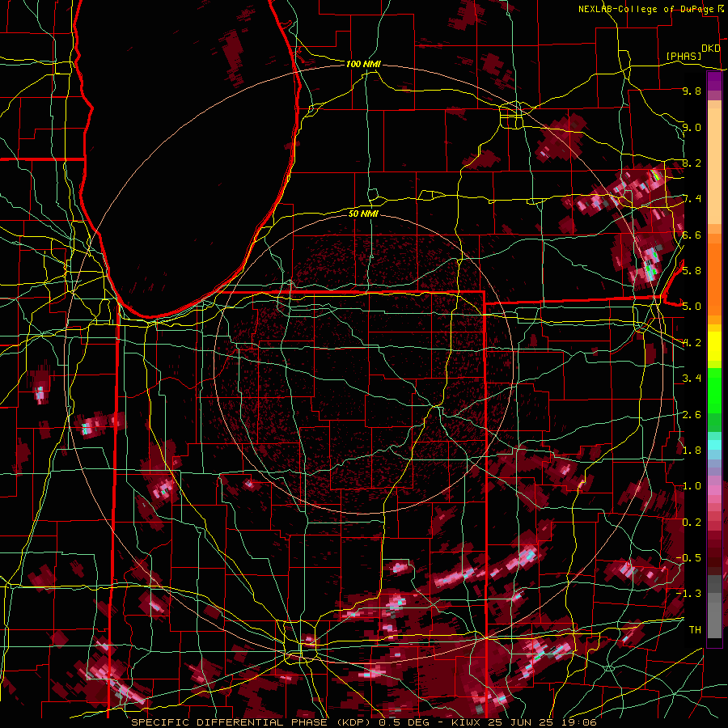Click the 2.6 value on the color scale

692,415
